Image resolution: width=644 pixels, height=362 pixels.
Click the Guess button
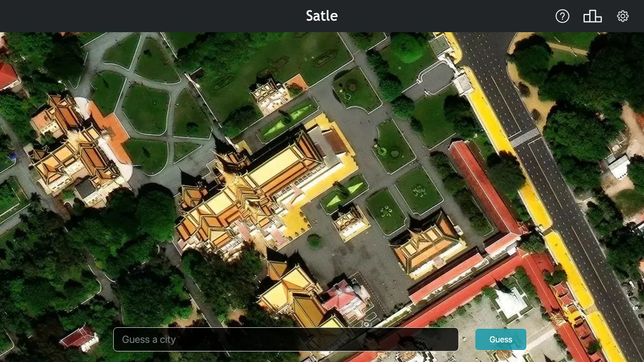pos(501,339)
